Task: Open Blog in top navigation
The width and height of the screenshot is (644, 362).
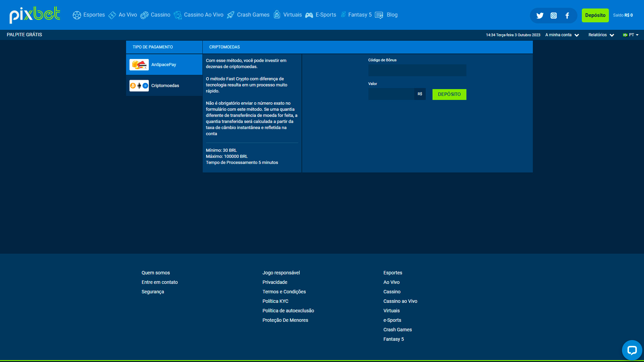Action: tap(392, 15)
